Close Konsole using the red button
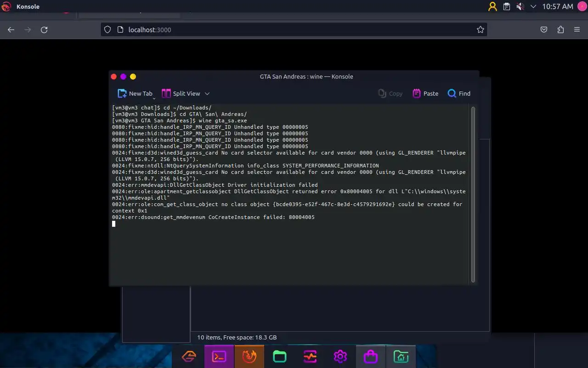This screenshot has width=588, height=368. coord(114,76)
